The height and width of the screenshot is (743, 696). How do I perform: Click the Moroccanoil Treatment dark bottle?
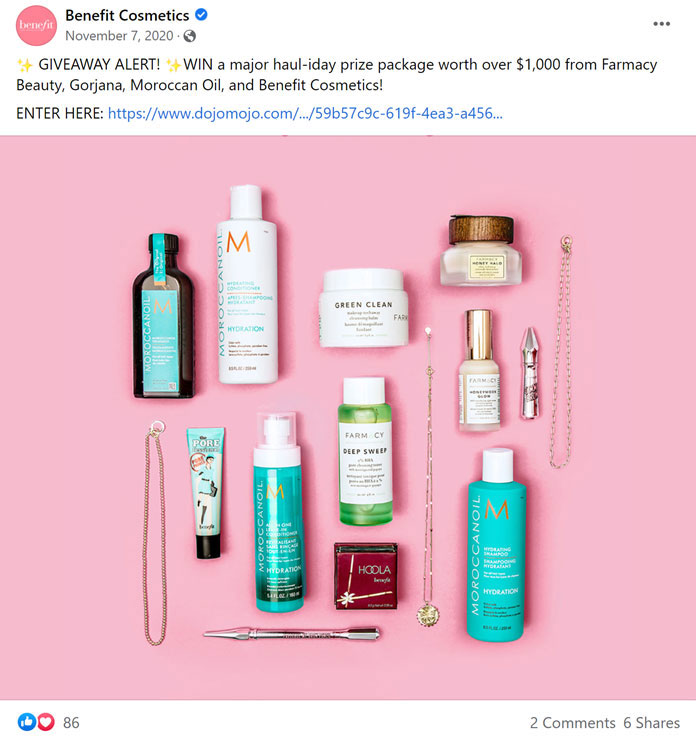pyautogui.click(x=163, y=315)
